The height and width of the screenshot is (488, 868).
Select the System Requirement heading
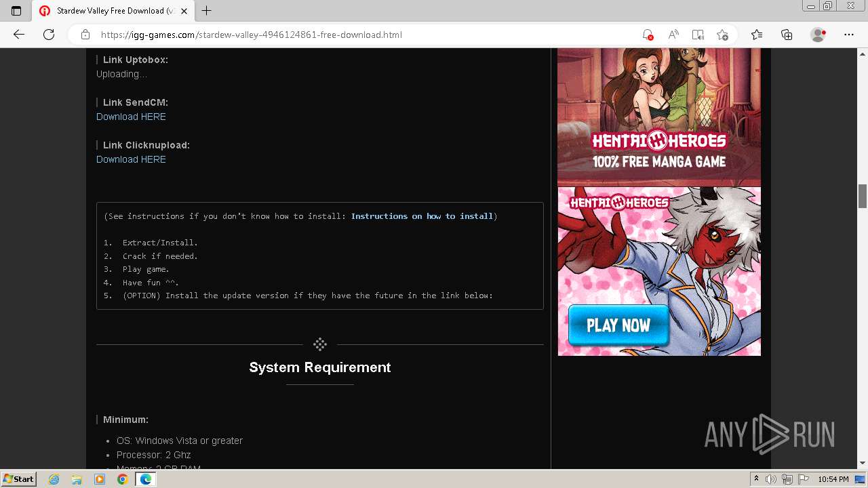click(320, 367)
